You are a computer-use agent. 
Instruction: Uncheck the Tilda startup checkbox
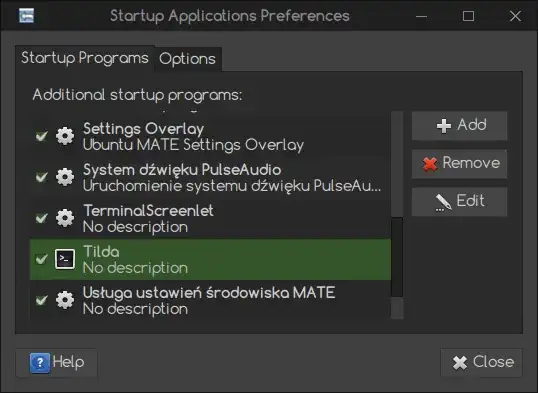coord(42,259)
